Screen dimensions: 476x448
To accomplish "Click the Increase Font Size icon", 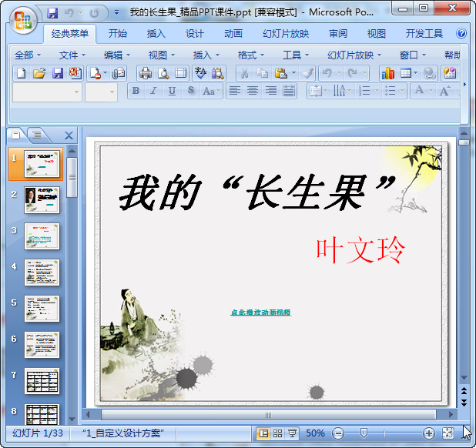I will 445,91.
